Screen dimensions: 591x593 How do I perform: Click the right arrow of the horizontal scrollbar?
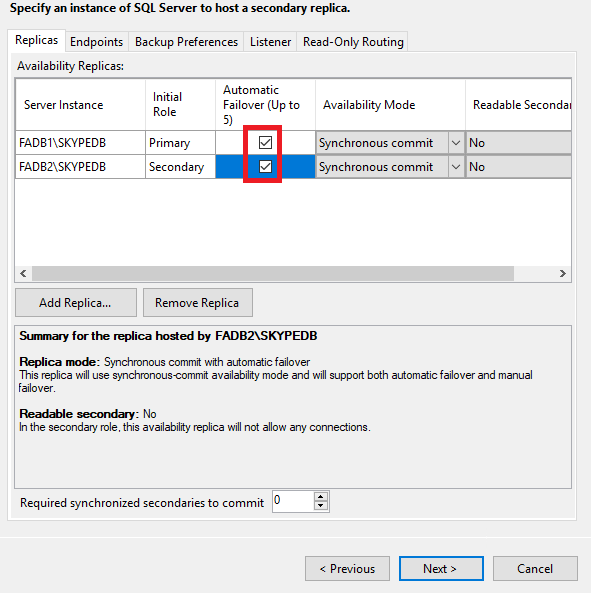coord(563,273)
